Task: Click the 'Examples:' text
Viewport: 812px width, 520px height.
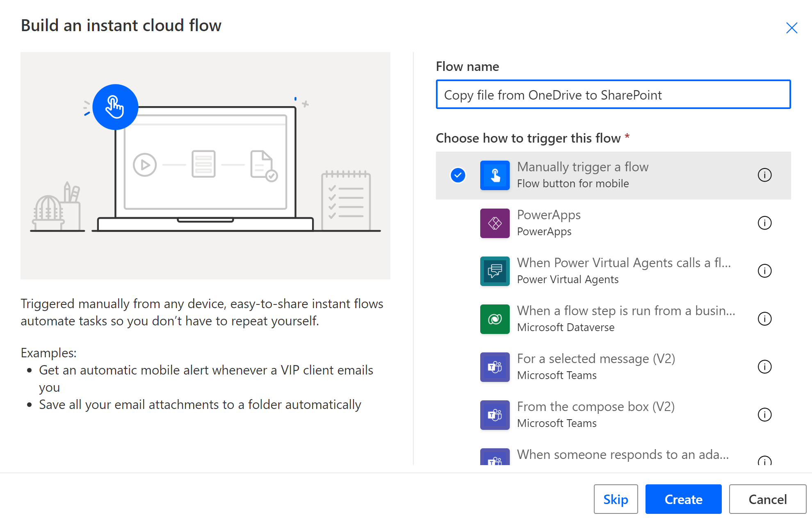Action: tap(48, 353)
